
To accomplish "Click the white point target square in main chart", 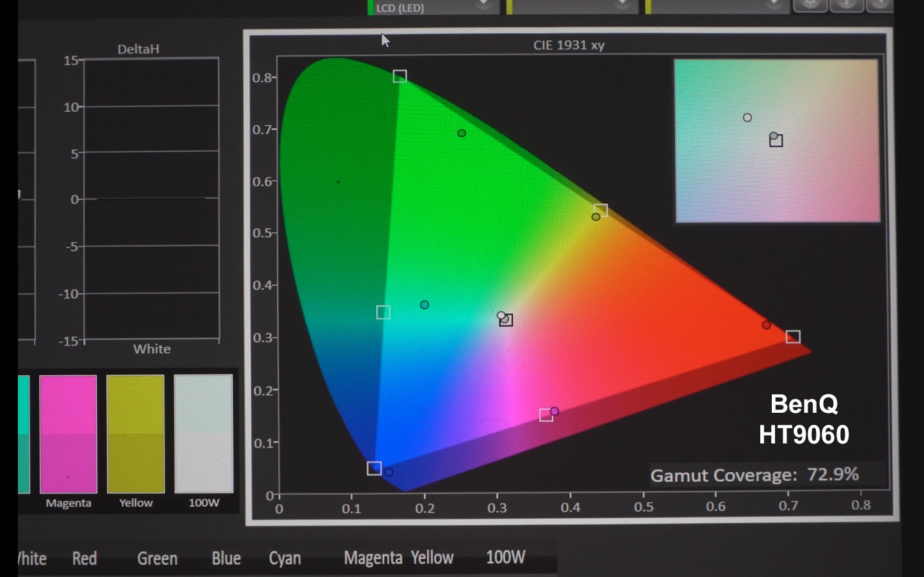I will [506, 320].
